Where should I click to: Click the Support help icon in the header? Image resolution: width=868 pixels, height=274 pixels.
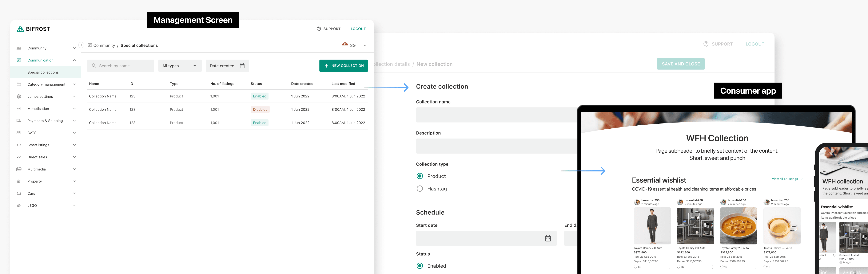coord(318,29)
